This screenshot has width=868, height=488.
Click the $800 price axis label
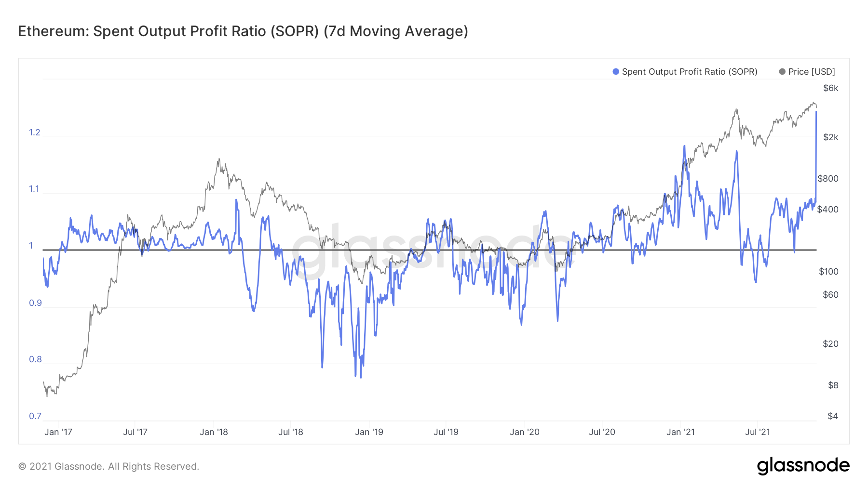tap(828, 179)
